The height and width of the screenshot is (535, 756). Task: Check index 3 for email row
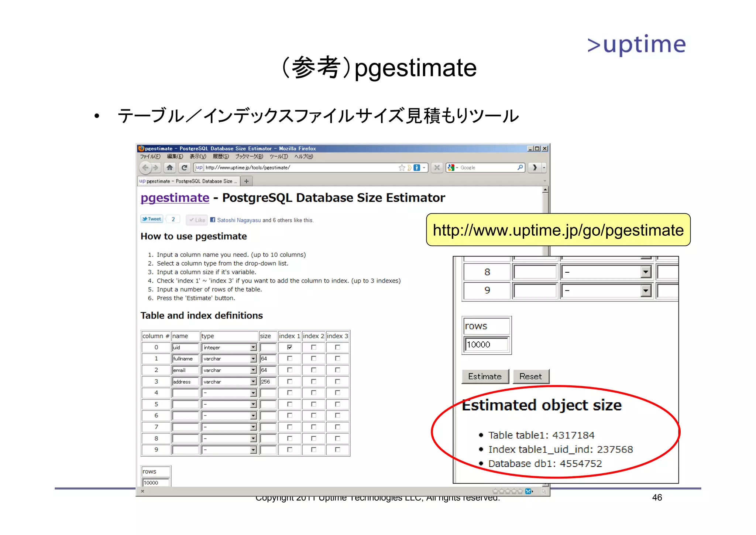click(337, 370)
